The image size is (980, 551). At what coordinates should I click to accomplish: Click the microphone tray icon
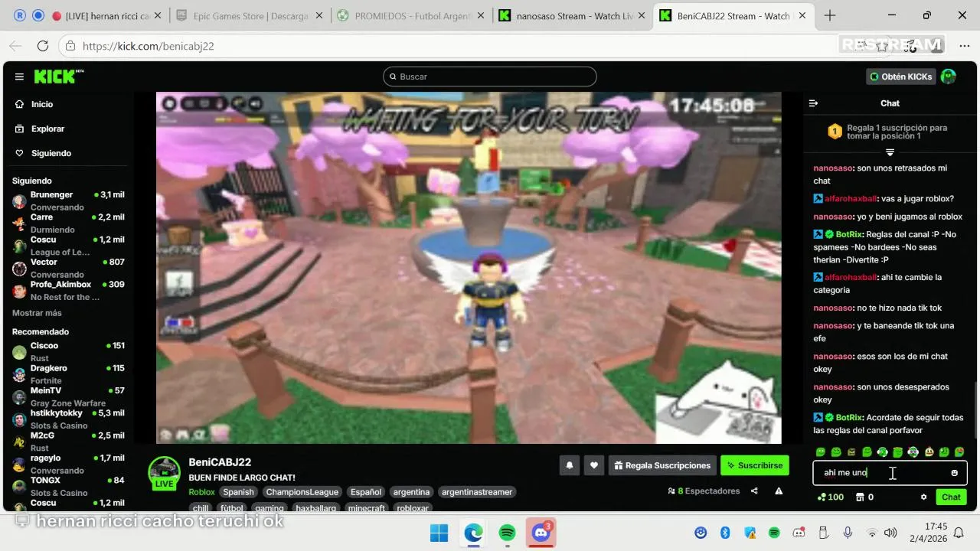pos(848,533)
